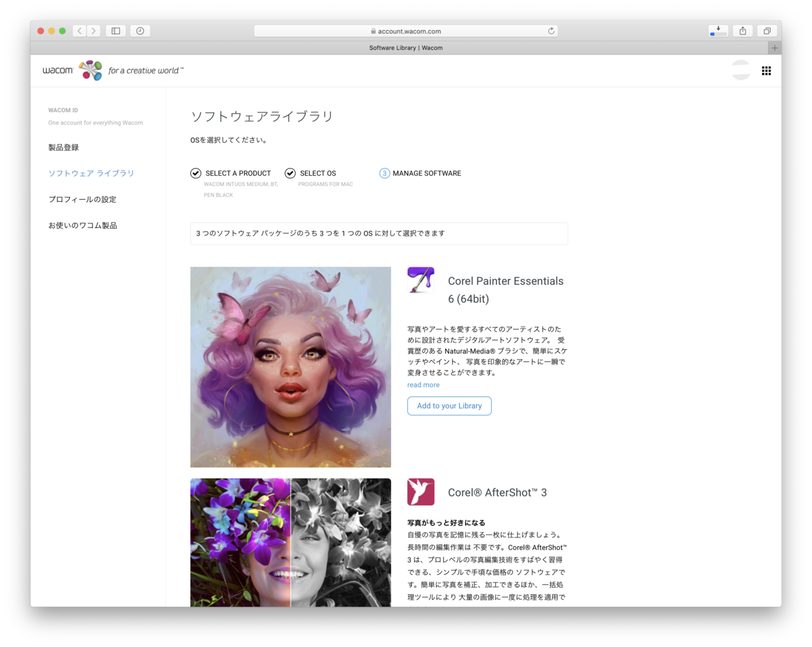The height and width of the screenshot is (647, 812).
Task: Open the user profile avatar
Action: tap(741, 70)
